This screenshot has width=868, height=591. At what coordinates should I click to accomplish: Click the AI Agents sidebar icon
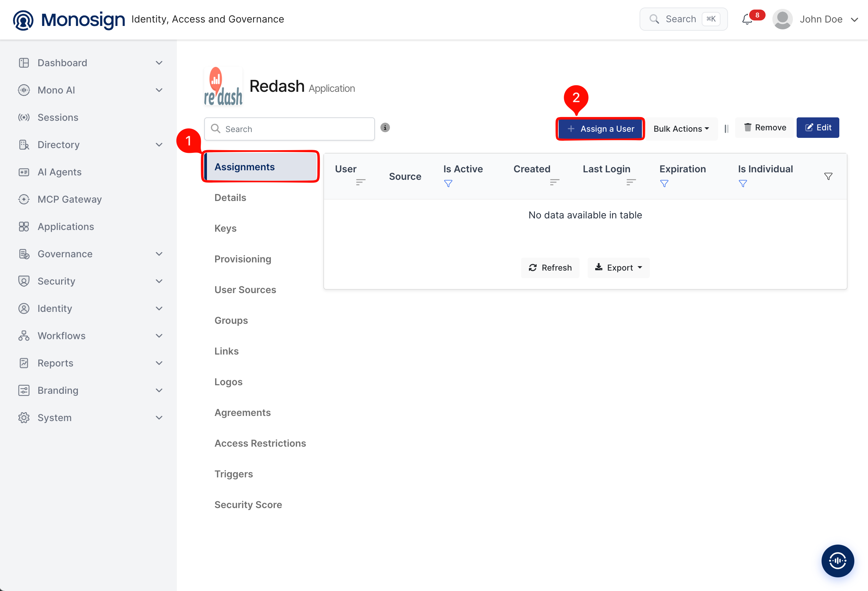point(24,172)
